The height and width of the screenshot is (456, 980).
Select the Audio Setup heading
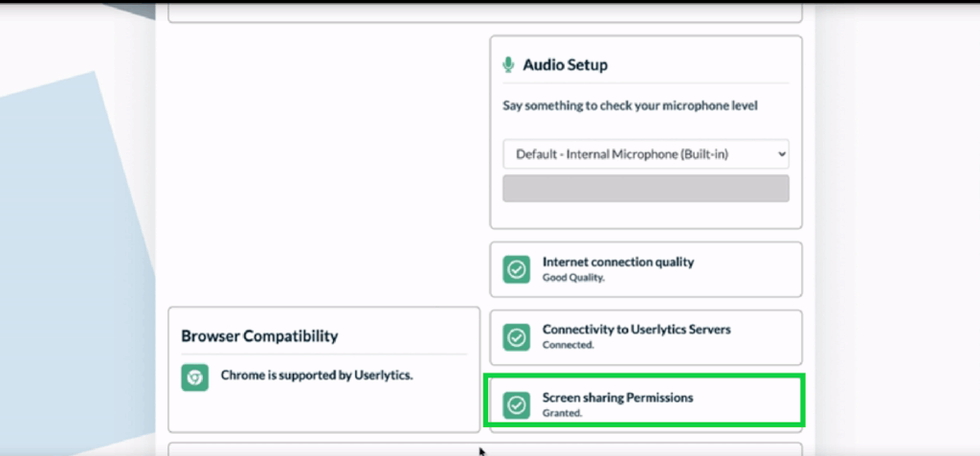point(565,65)
